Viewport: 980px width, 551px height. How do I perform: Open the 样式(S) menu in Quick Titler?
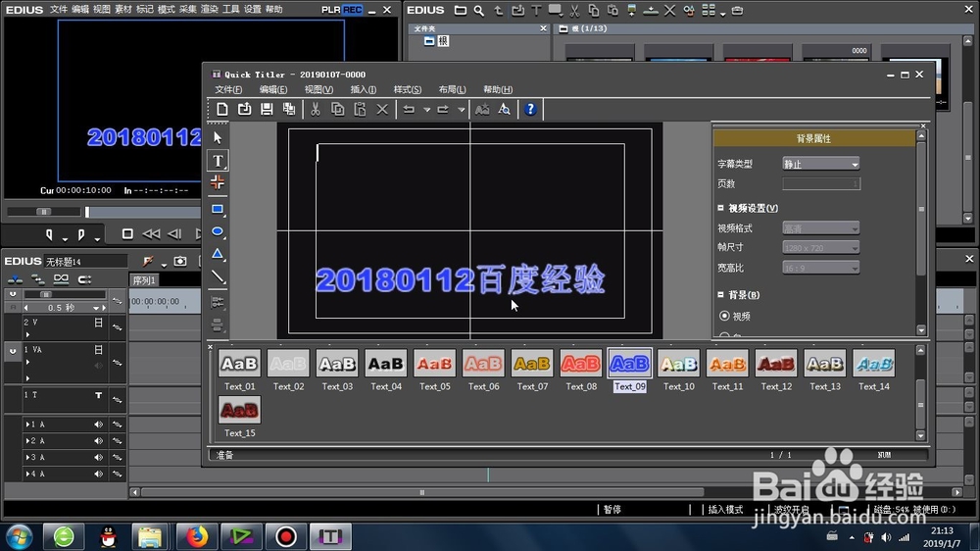pyautogui.click(x=408, y=89)
